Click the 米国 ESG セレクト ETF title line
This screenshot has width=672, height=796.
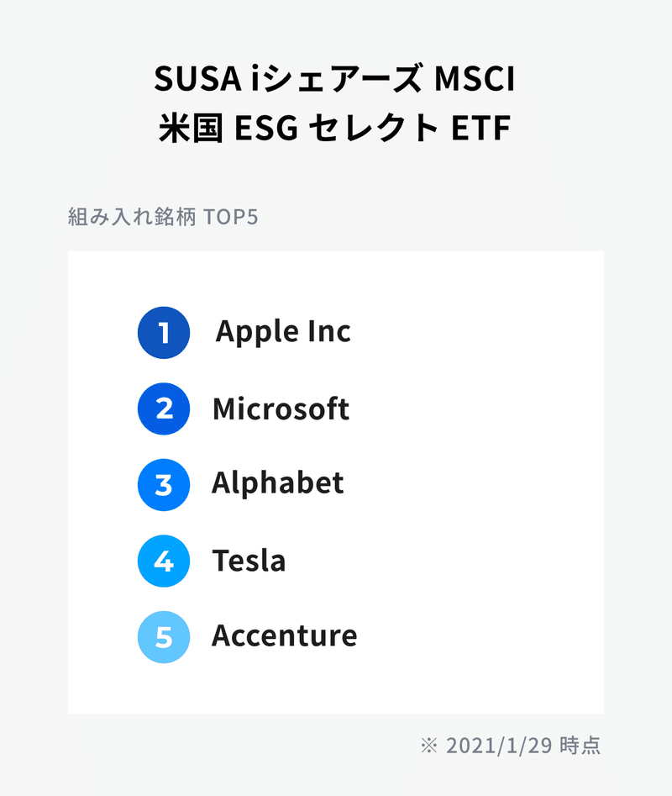click(334, 128)
